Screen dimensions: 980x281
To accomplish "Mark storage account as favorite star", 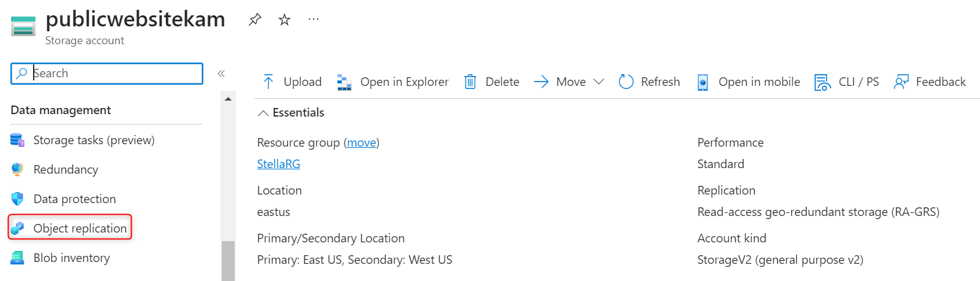I will (284, 20).
